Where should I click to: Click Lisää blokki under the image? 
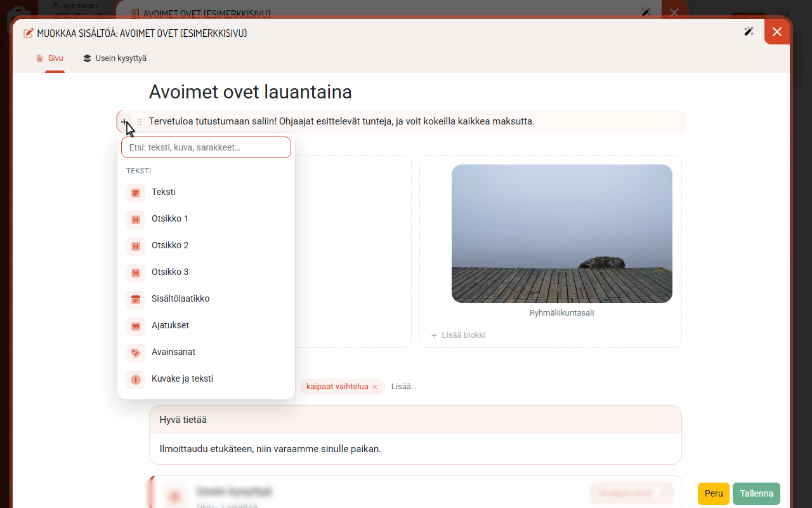pyautogui.click(x=458, y=335)
